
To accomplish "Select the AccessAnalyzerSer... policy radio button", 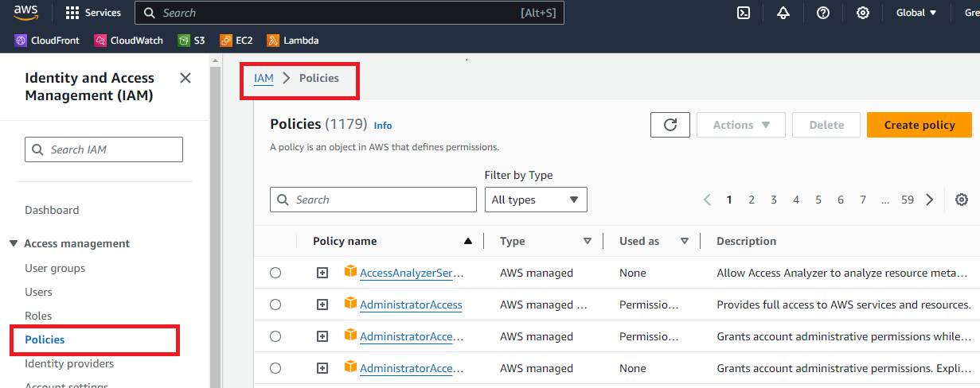I will point(275,273).
